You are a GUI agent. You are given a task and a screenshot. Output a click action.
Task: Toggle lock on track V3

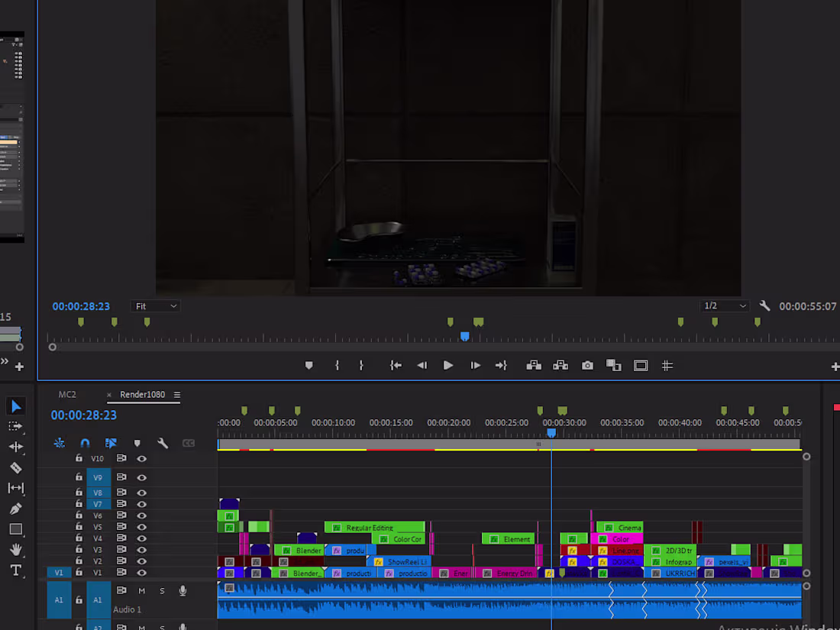(x=79, y=550)
